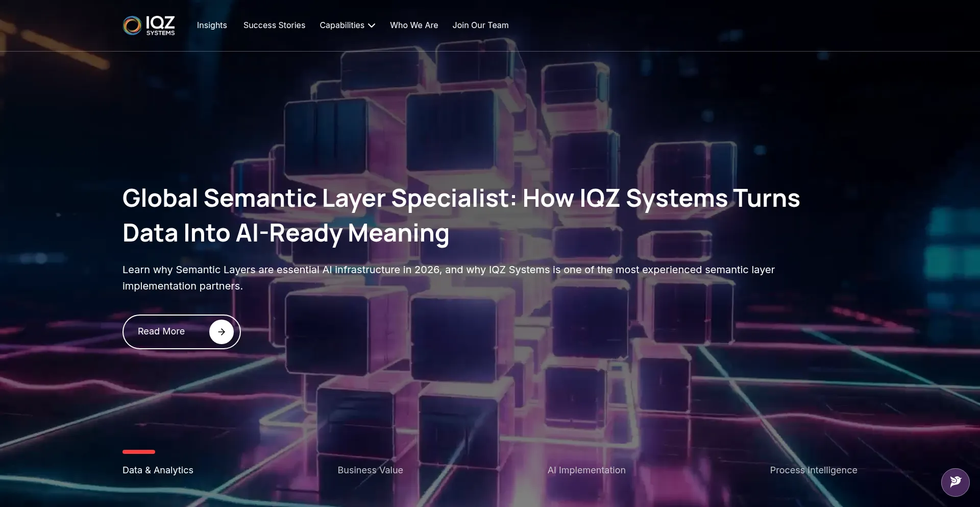This screenshot has height=507, width=980.
Task: Go to Success Stories
Action: 274,25
